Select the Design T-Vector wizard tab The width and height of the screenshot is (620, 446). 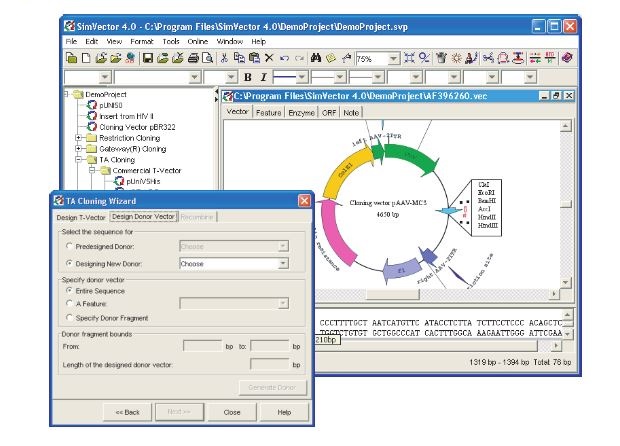click(80, 216)
